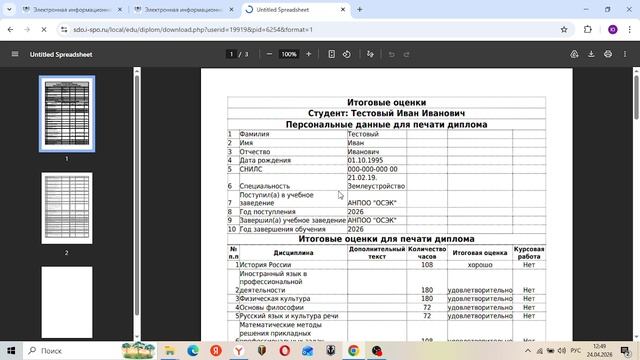This screenshot has width=640, height=360.
Task: Click the document vertical scrollbar thumb
Action: click(x=636, y=97)
